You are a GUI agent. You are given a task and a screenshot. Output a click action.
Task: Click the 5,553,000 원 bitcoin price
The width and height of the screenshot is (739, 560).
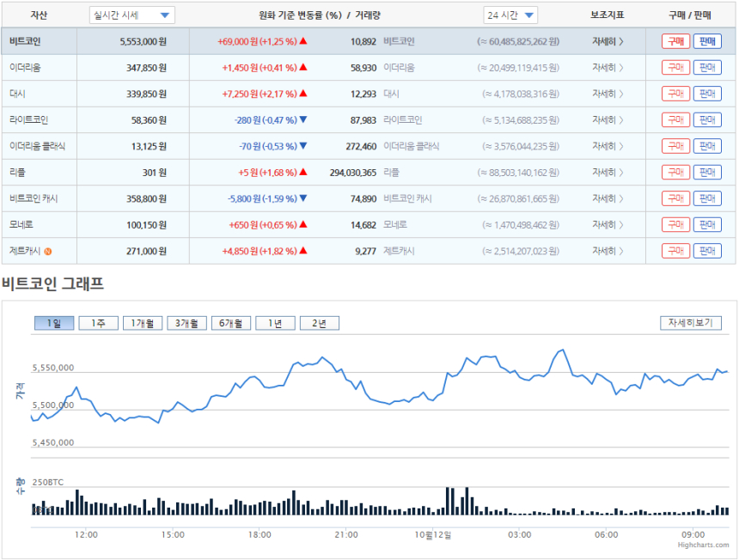[143, 41]
